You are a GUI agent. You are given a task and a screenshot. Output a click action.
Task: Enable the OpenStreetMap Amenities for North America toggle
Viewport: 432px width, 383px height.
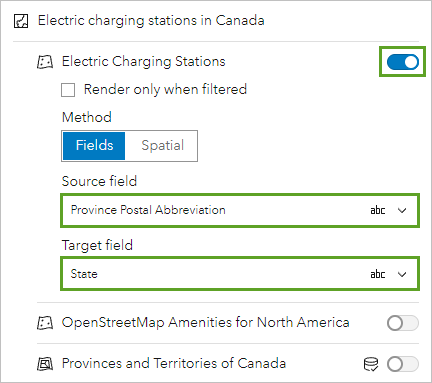(402, 323)
